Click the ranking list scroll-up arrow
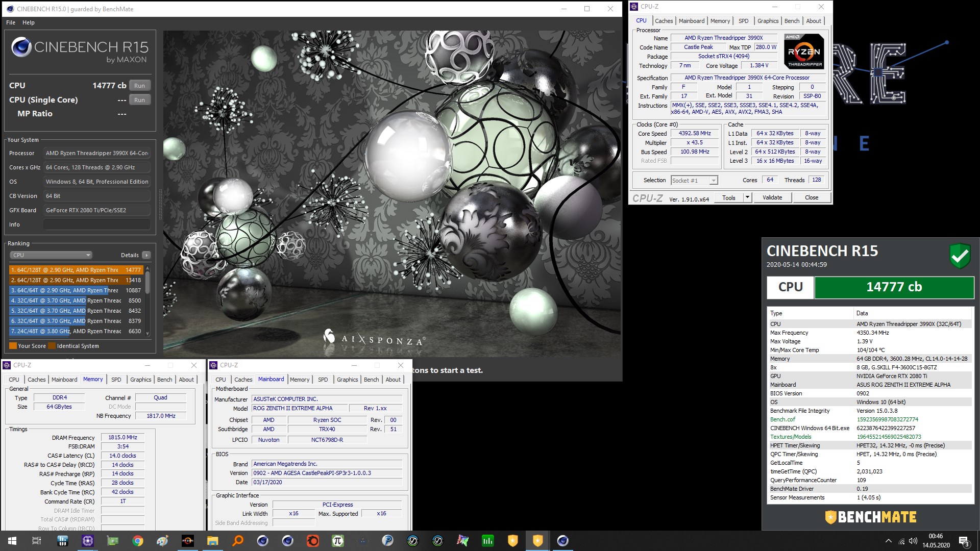This screenshot has height=551, width=980. (148, 268)
